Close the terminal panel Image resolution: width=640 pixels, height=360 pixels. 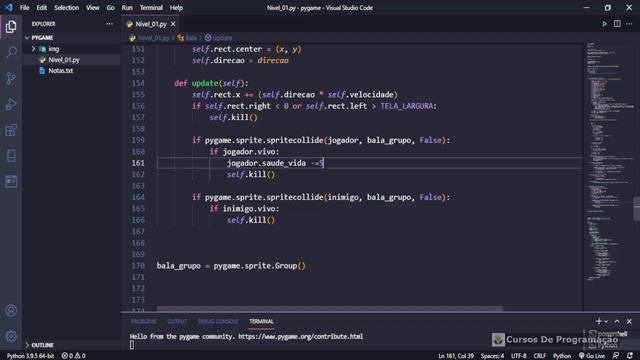629,321
